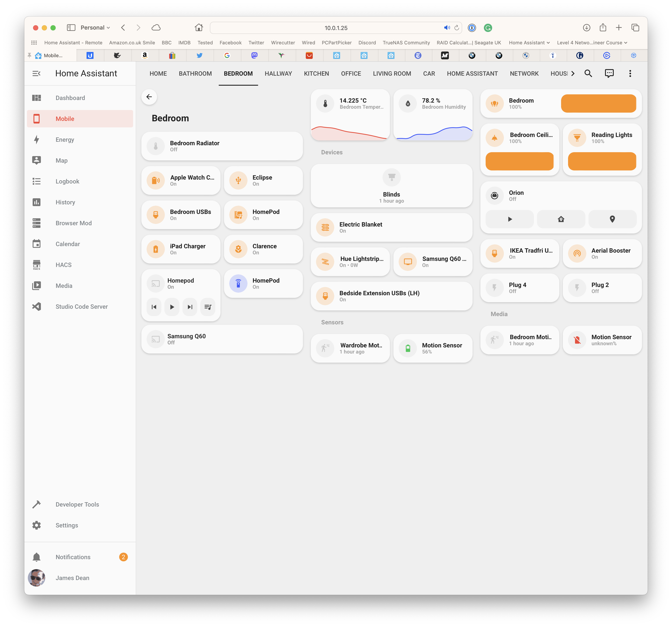Open Studio Code Server
Screen dimensions: 672x627
pos(80,307)
